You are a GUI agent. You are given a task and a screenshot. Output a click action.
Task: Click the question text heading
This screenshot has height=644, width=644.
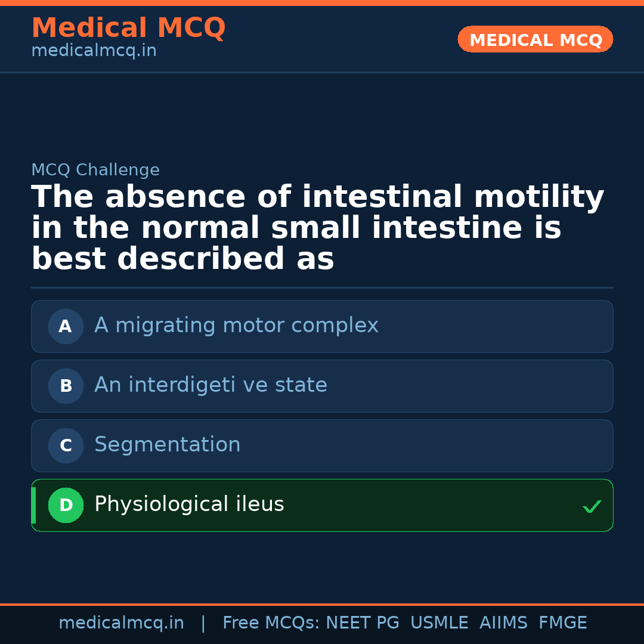317,228
